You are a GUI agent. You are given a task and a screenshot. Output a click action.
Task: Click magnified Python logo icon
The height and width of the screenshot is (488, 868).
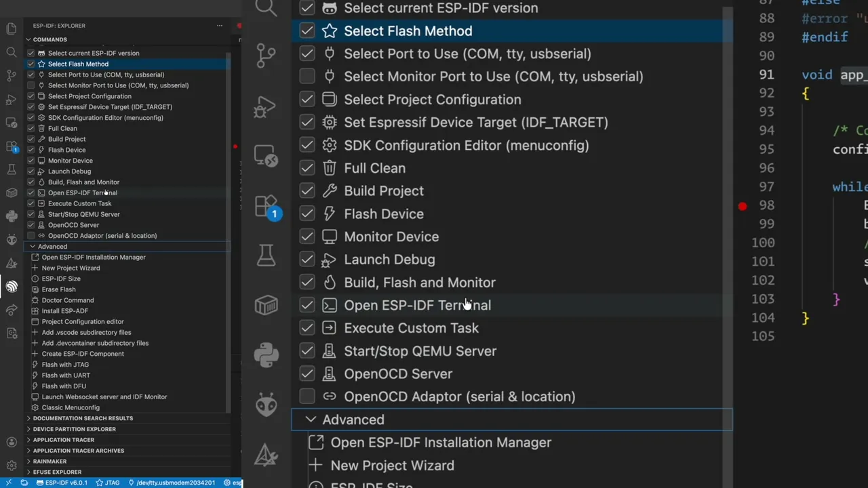[266, 355]
